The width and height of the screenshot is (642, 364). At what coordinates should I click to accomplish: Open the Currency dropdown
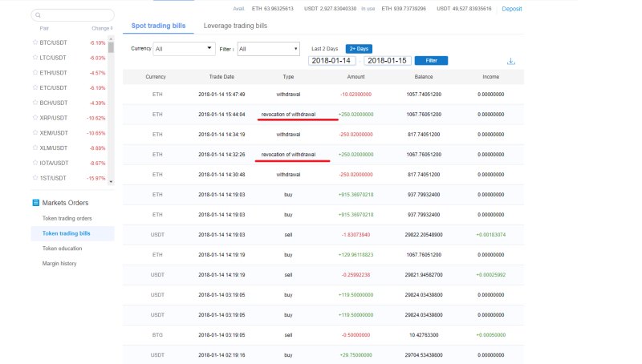point(184,49)
